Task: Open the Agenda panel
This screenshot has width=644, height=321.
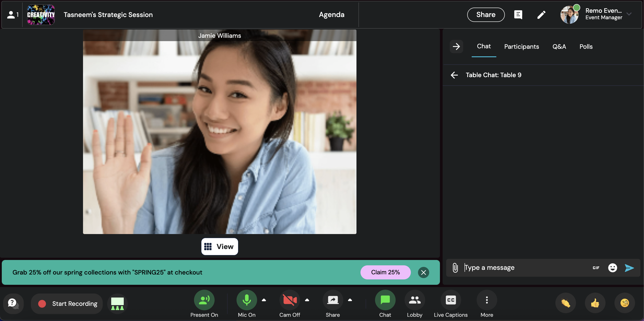Action: [331, 15]
